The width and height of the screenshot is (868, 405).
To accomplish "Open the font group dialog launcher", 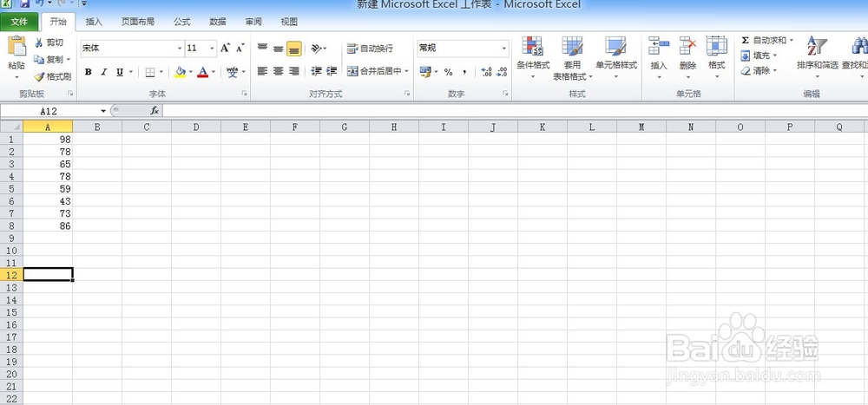I will coord(244,94).
